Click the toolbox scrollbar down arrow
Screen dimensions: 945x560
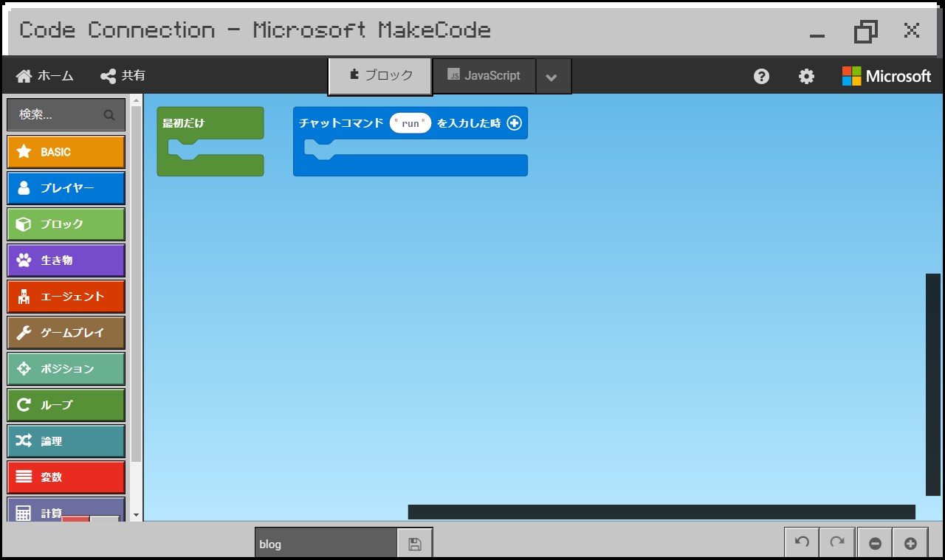click(136, 514)
